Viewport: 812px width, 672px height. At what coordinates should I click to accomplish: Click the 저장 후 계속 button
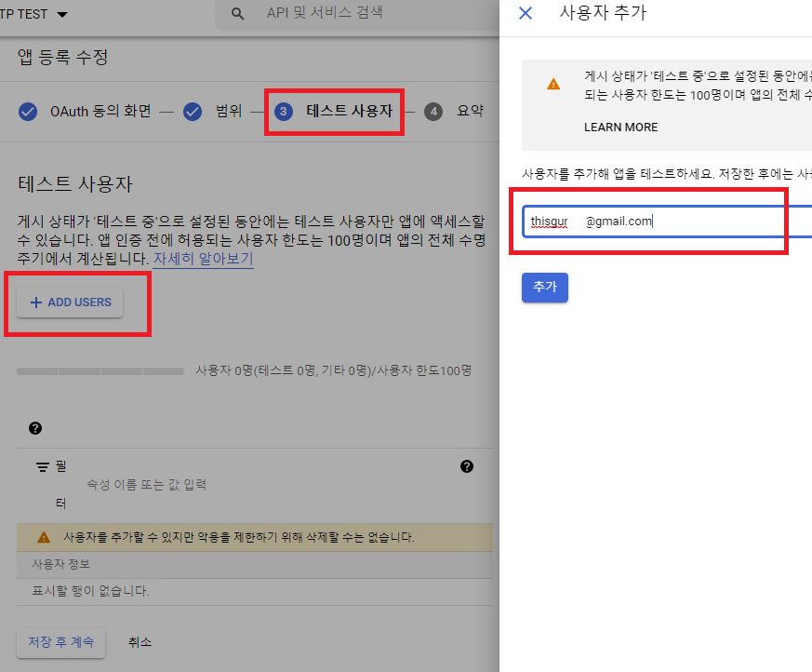coord(61,642)
